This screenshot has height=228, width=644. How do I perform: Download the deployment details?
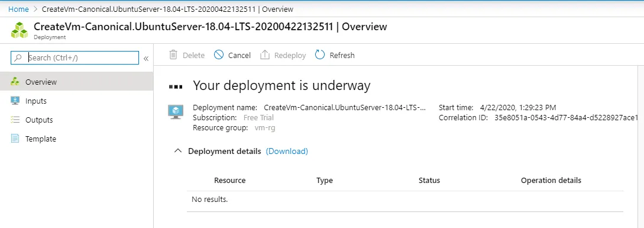(x=287, y=151)
